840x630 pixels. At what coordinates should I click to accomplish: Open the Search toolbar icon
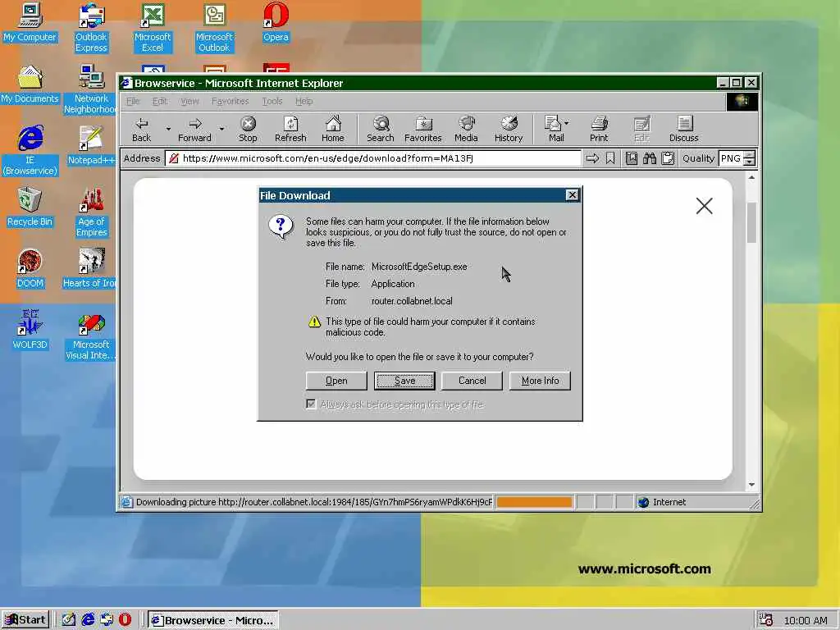[381, 129]
